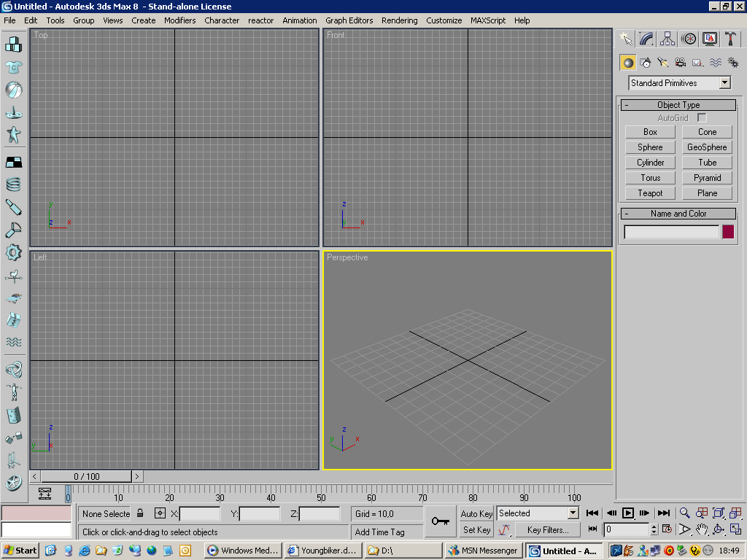Image resolution: width=747 pixels, height=560 pixels.
Task: Select the Cameras category icon
Action: 681,63
